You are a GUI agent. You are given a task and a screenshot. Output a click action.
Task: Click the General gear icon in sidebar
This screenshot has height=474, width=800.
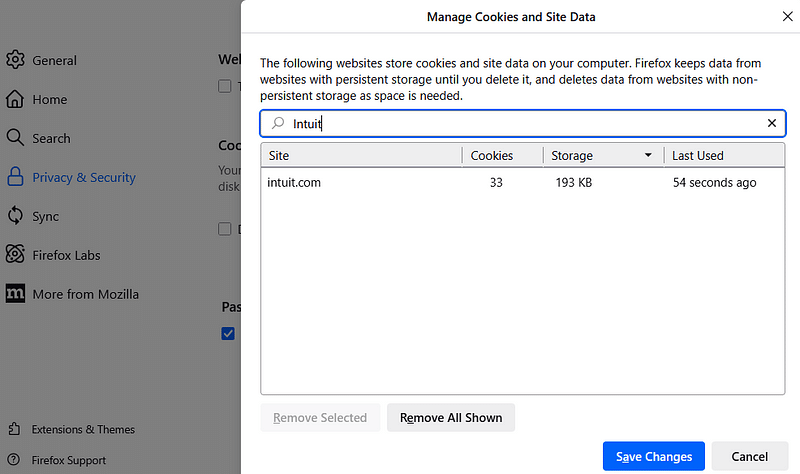(x=15, y=60)
